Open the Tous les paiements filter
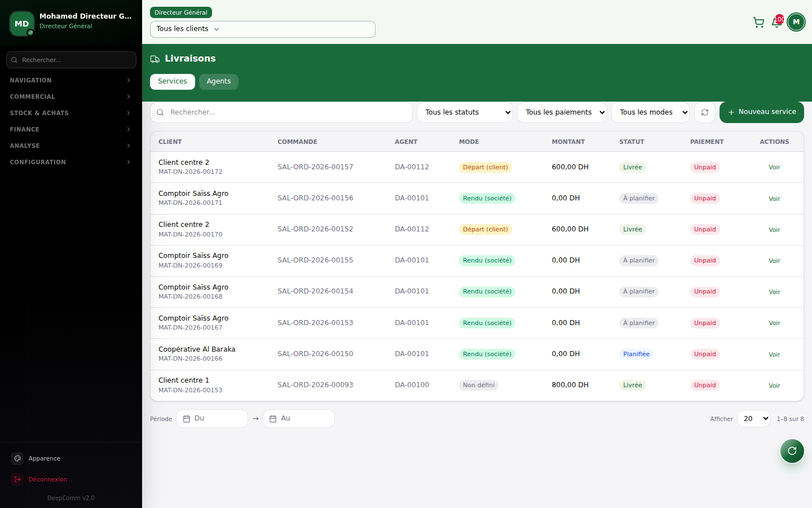 [562, 112]
